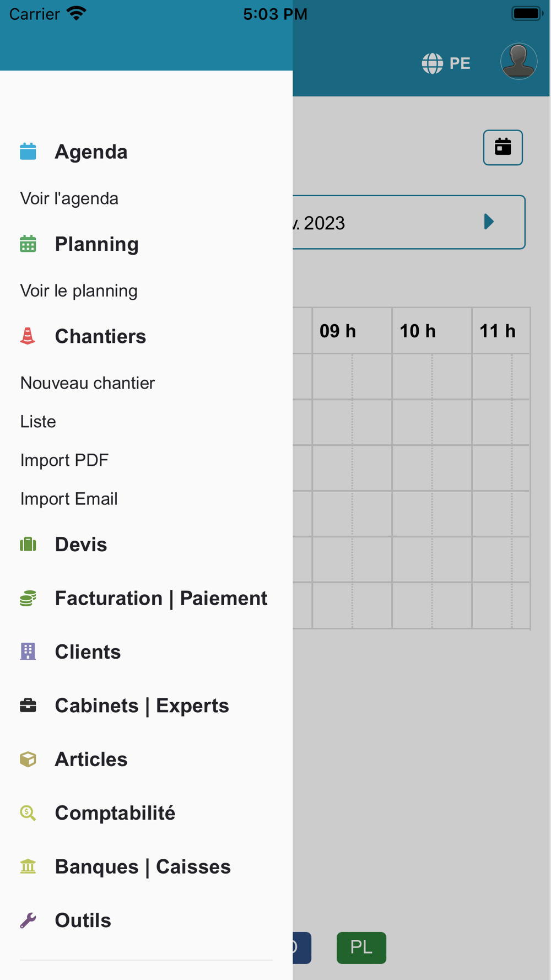The height and width of the screenshot is (980, 551).
Task: Click the Outils wrench icon
Action: 28,920
